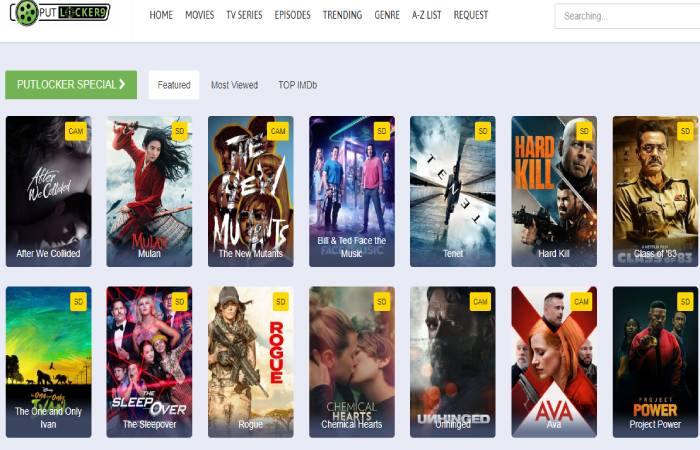Screen dimensions: 700x450
Task: Open the GENRE menu
Action: (x=387, y=15)
